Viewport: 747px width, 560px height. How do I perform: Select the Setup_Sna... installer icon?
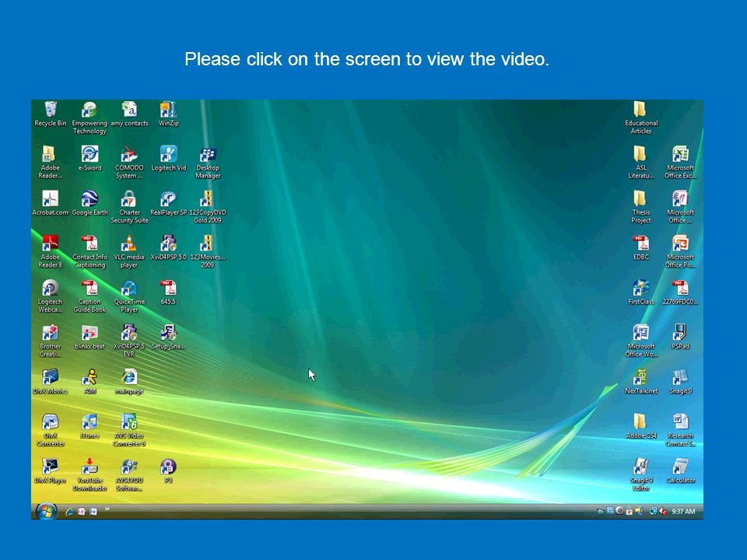[x=169, y=337]
